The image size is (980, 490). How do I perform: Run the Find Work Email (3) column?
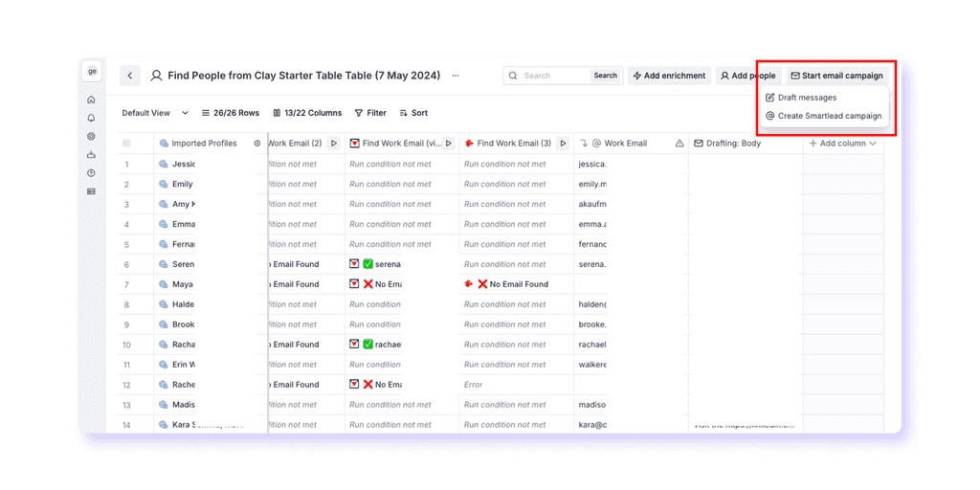coord(563,144)
